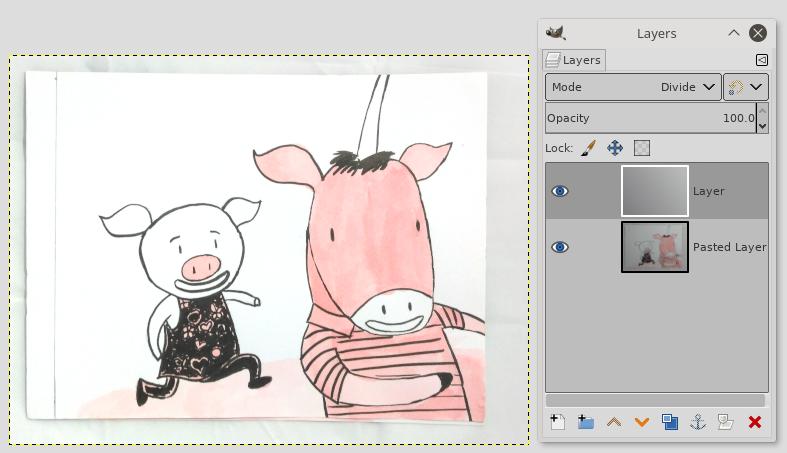Create a new layer group
787x453 pixels.
click(x=586, y=422)
